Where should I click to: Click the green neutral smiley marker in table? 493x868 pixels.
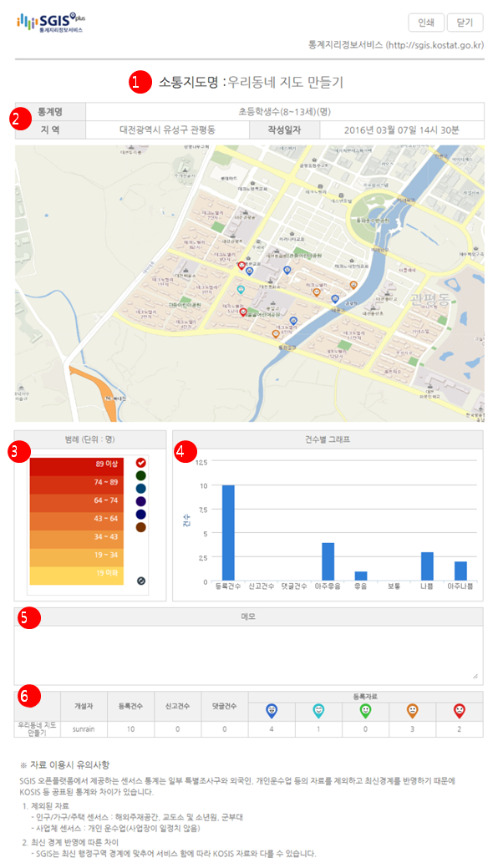(365, 710)
